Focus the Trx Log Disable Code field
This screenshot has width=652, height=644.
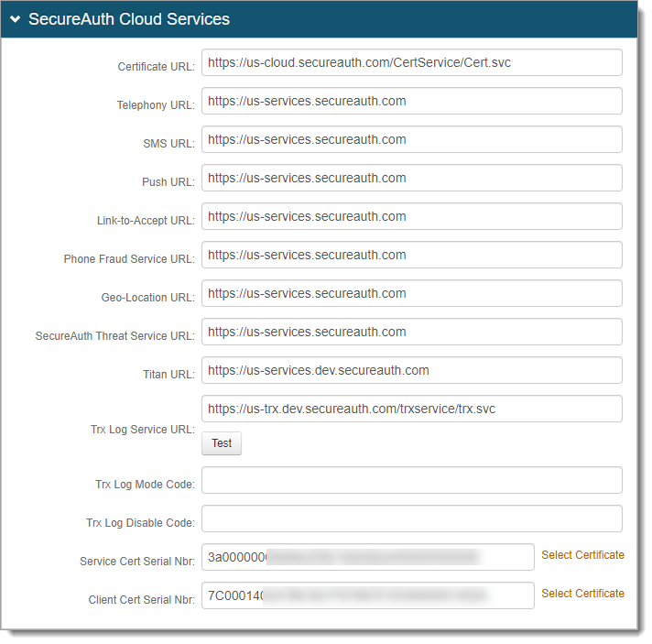(412, 518)
